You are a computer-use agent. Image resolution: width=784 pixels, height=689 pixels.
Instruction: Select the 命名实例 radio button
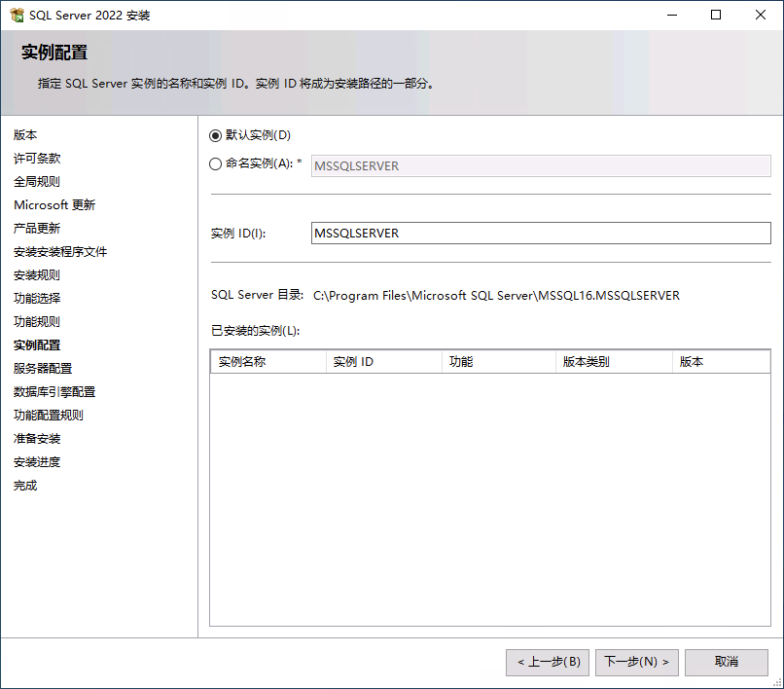pos(216,163)
